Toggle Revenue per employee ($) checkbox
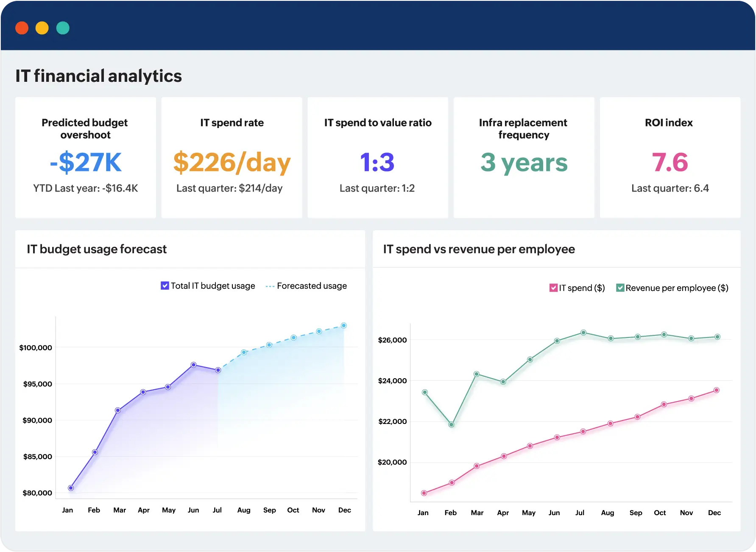 pos(620,288)
